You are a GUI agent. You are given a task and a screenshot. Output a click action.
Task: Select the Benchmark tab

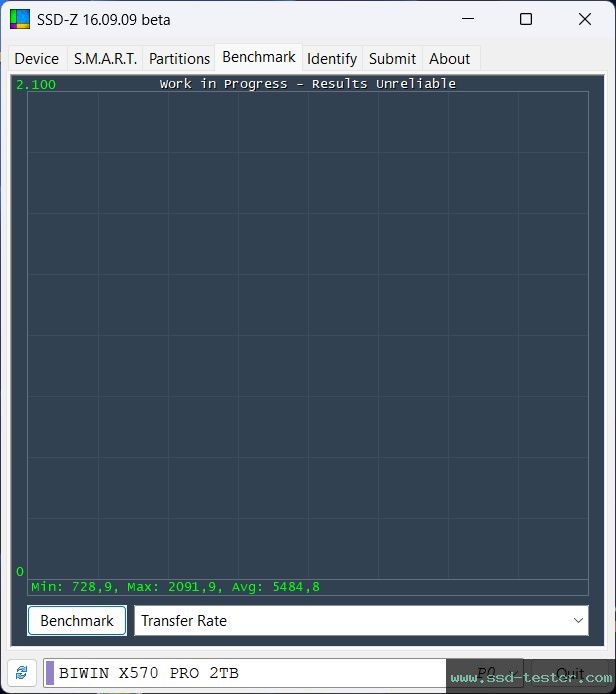[259, 57]
